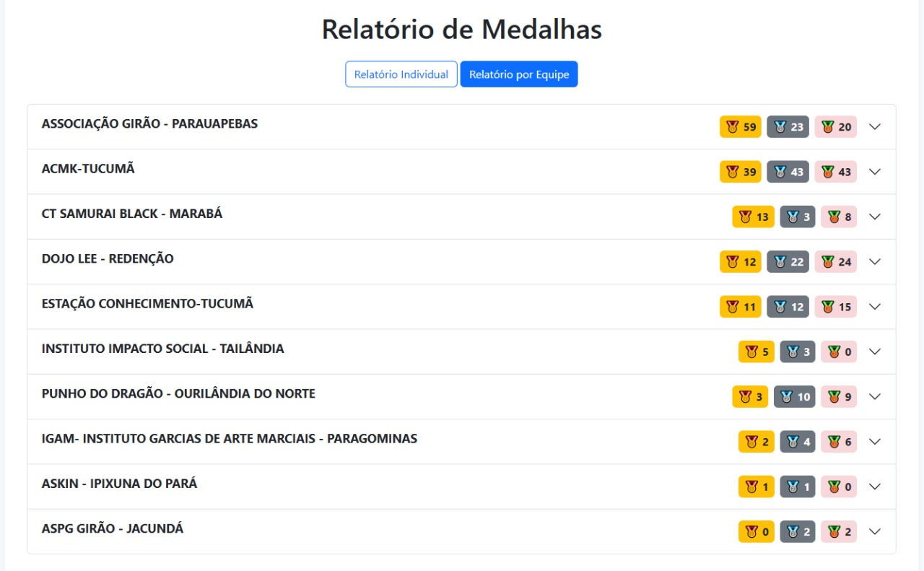Click the Relatório de Medalhas heading
The width and height of the screenshot is (924, 571).
[x=462, y=30]
